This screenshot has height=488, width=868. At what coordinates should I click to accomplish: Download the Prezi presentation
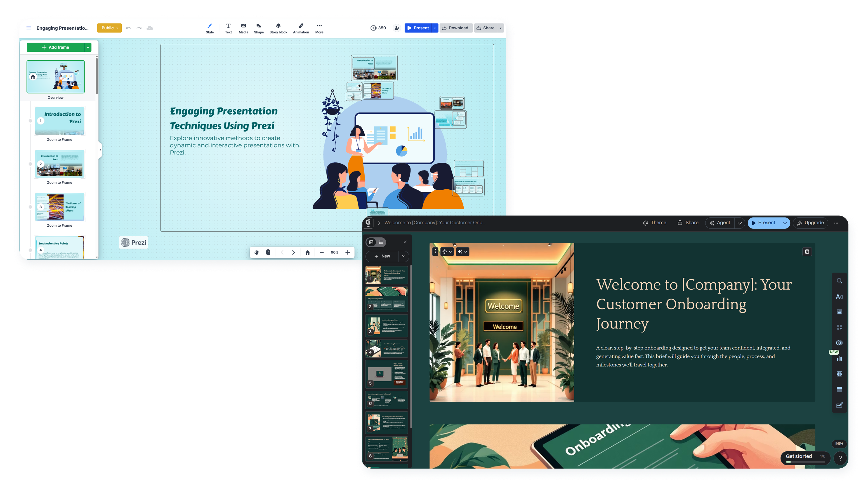pyautogui.click(x=455, y=28)
